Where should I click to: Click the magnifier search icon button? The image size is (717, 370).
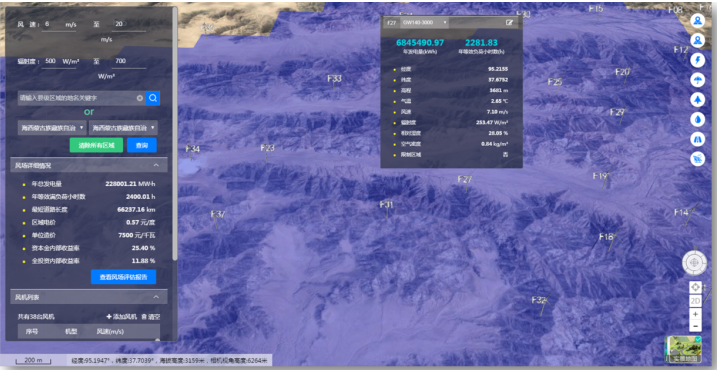[x=153, y=98]
